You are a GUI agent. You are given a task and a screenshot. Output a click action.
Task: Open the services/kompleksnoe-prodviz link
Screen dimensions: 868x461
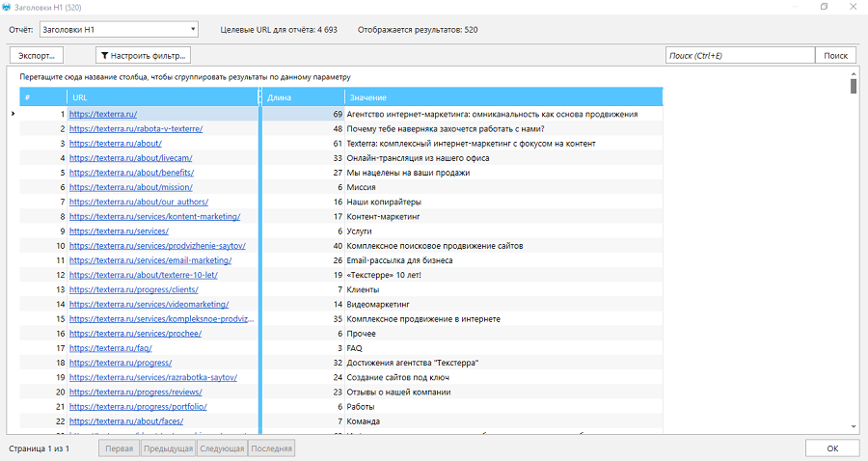[x=162, y=319]
